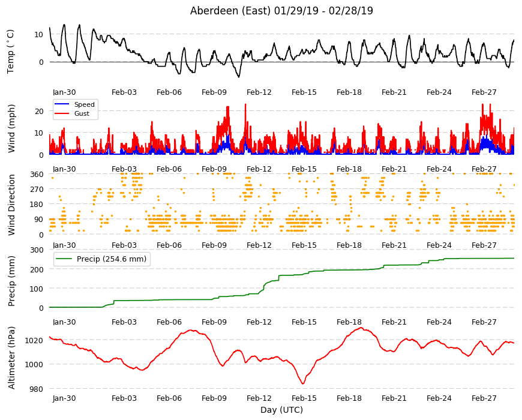Image resolution: width=522 pixels, height=420 pixels.
Task: Click Jan-30 tick under the temperature chart
Action: (x=64, y=92)
